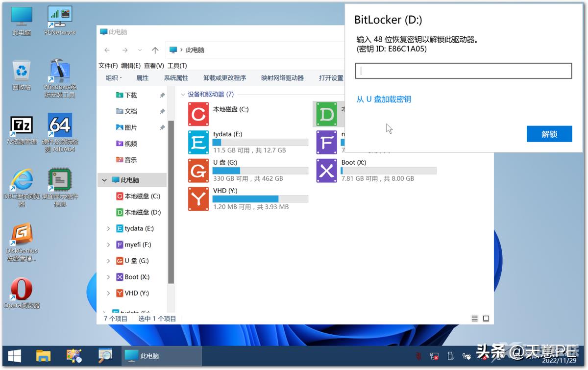Click the date 2022/11/29 in the taskbar
The height and width of the screenshot is (370, 588).
pyautogui.click(x=559, y=360)
